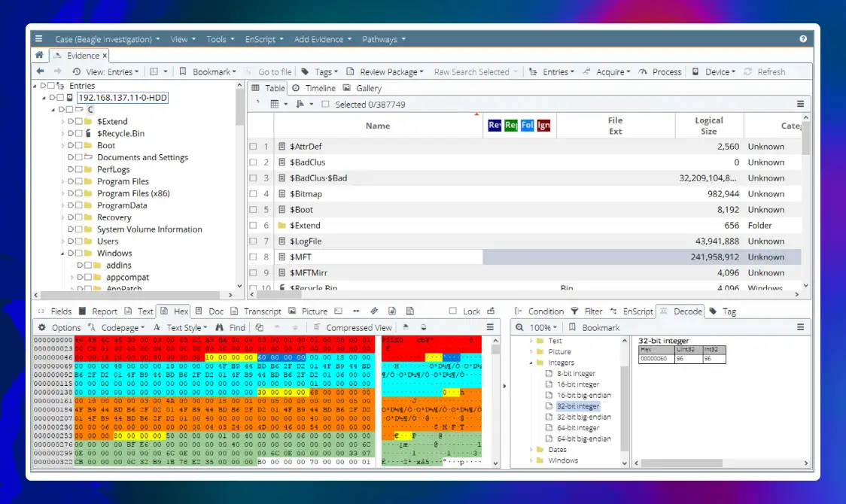Click the EnScript icon in lower pane
The width and height of the screenshot is (846, 504).
click(613, 311)
